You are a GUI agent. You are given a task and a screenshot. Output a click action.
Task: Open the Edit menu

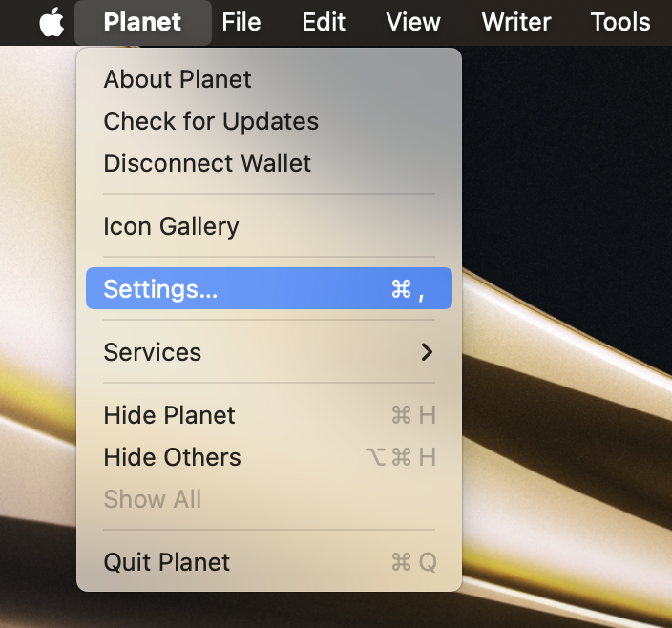324,22
